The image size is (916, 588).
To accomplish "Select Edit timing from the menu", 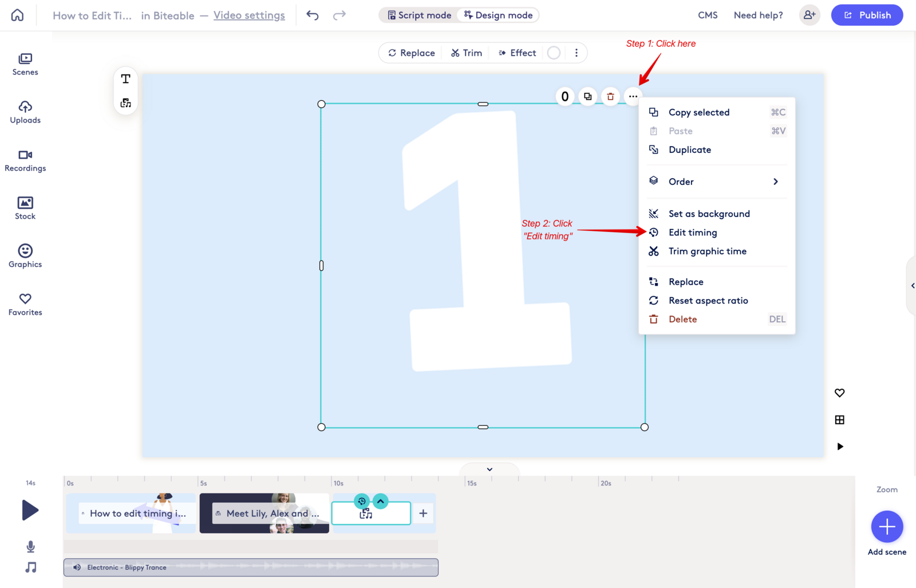I will tap(717, 232).
